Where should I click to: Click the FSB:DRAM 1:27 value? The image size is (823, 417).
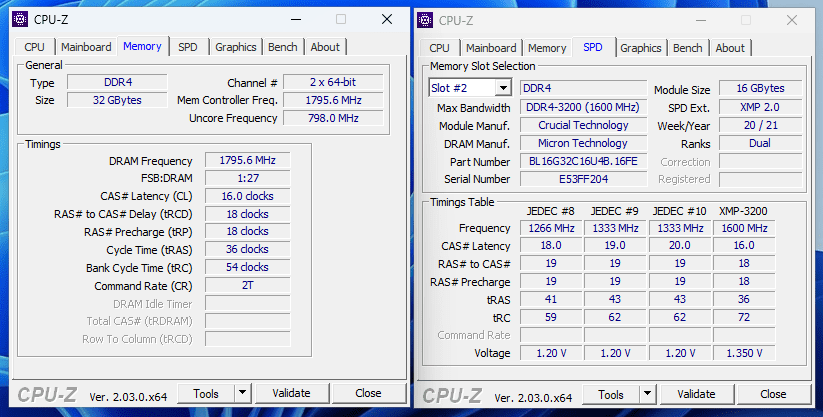pos(247,178)
